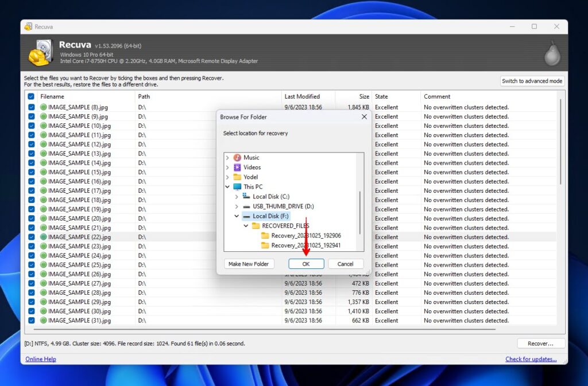The height and width of the screenshot is (386, 588).
Task: Click the green status dot beside IMAGE_SAMPLE (8).jpg
Action: [x=45, y=107]
